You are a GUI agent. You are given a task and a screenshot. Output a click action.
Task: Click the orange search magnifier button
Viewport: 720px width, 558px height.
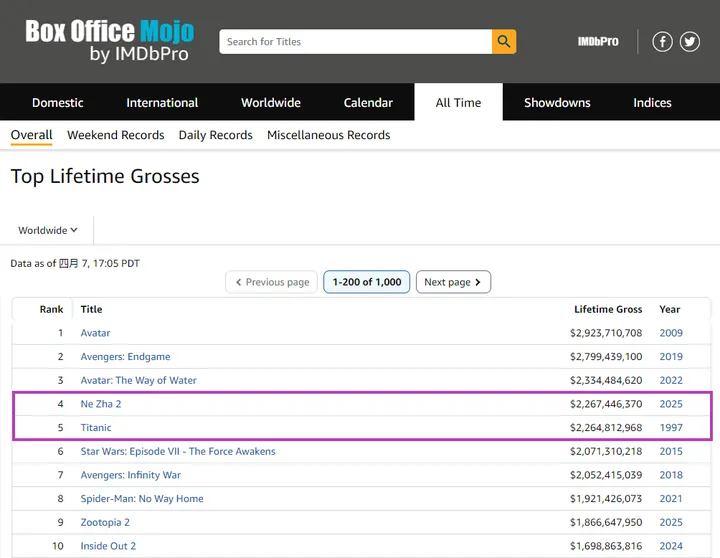click(x=504, y=42)
